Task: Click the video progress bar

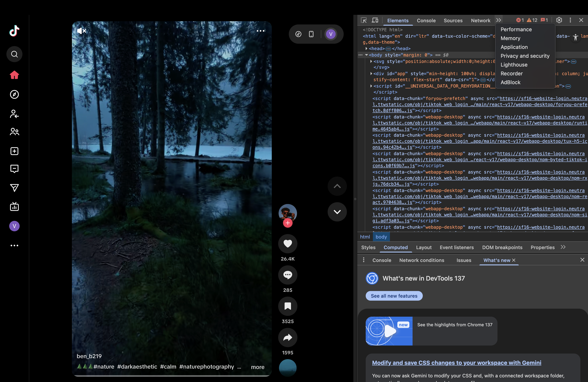Action: click(172, 376)
